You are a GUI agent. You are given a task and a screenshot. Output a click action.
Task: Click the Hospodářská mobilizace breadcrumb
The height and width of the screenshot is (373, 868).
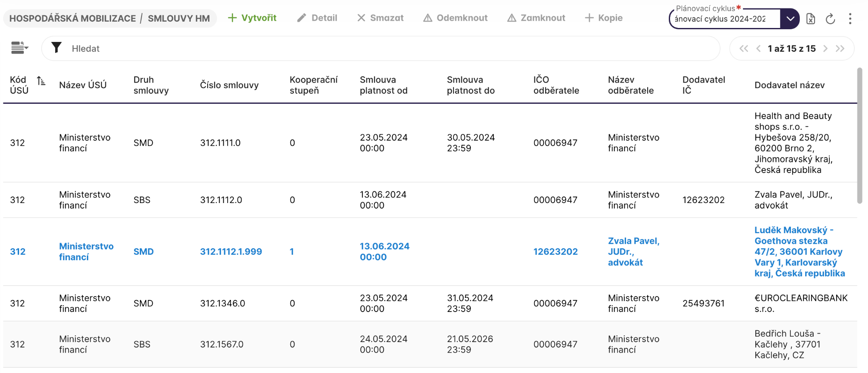tap(72, 18)
